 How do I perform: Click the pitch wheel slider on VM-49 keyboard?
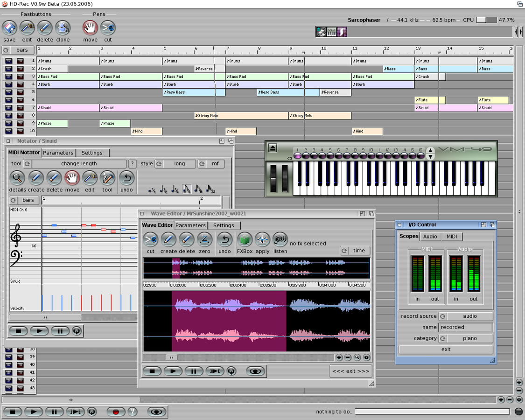coord(273,178)
